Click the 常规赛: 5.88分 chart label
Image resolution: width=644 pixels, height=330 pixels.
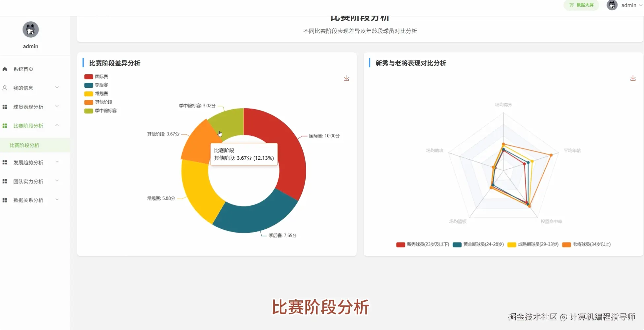click(161, 198)
